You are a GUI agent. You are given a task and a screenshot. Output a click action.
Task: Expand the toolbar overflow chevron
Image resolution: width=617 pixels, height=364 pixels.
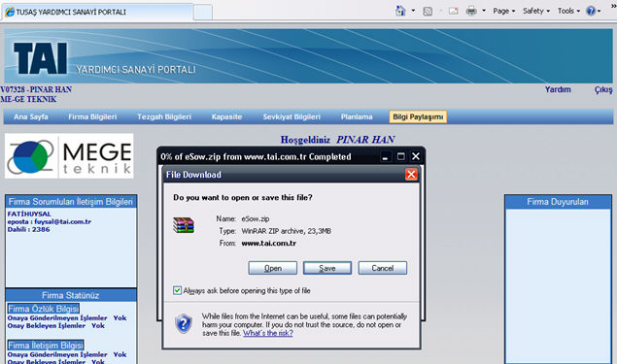point(613,6)
